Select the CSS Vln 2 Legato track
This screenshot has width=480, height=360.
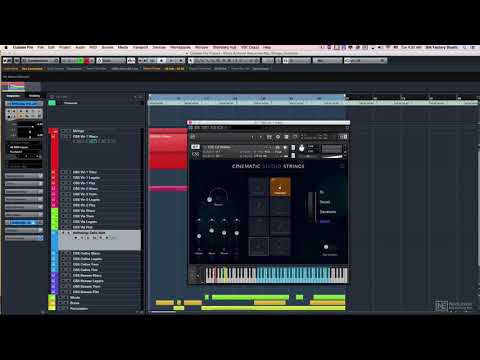(99, 200)
